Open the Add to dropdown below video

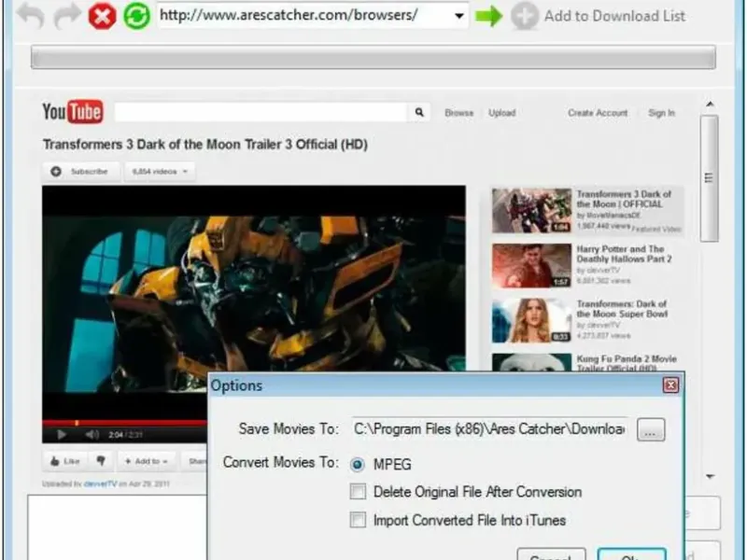[146, 461]
